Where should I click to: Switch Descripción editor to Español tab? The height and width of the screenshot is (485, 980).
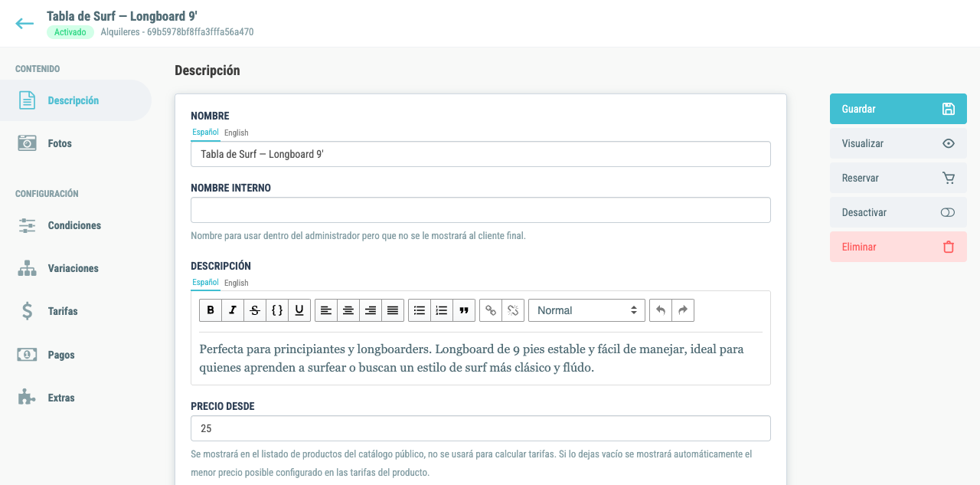(205, 283)
